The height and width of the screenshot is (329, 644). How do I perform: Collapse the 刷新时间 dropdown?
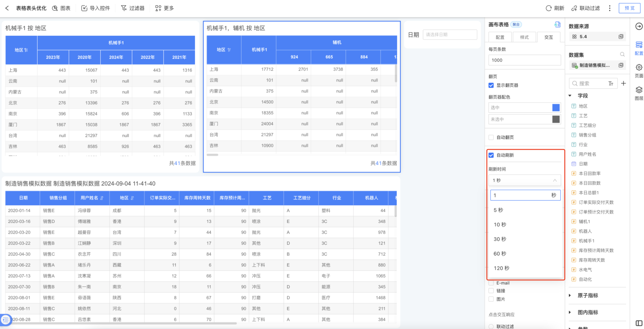pos(555,180)
